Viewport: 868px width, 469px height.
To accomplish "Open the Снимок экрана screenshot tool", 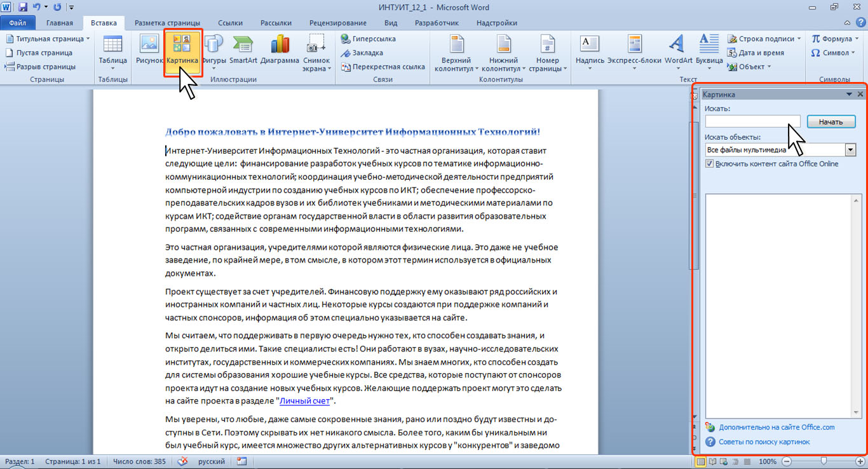I will [x=316, y=52].
